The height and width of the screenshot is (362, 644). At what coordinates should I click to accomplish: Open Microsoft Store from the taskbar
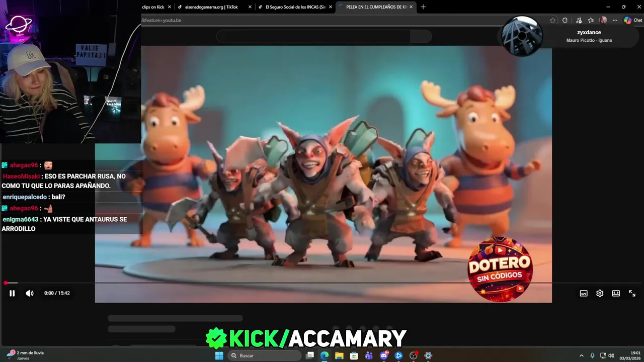click(354, 355)
